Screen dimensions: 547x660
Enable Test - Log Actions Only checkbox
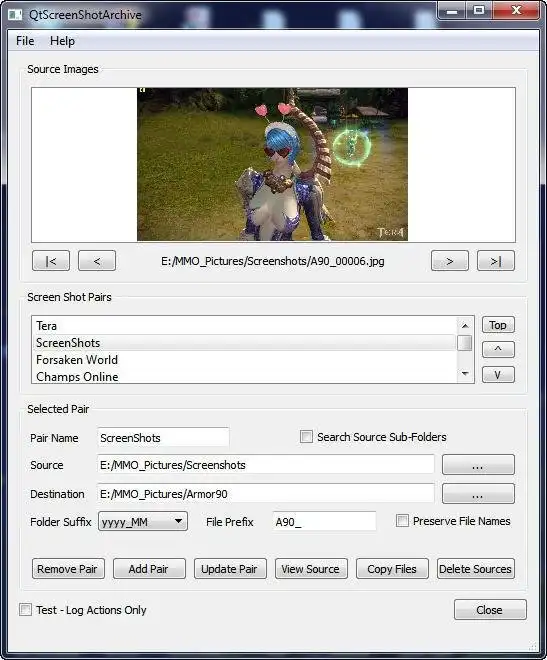pyautogui.click(x=25, y=609)
